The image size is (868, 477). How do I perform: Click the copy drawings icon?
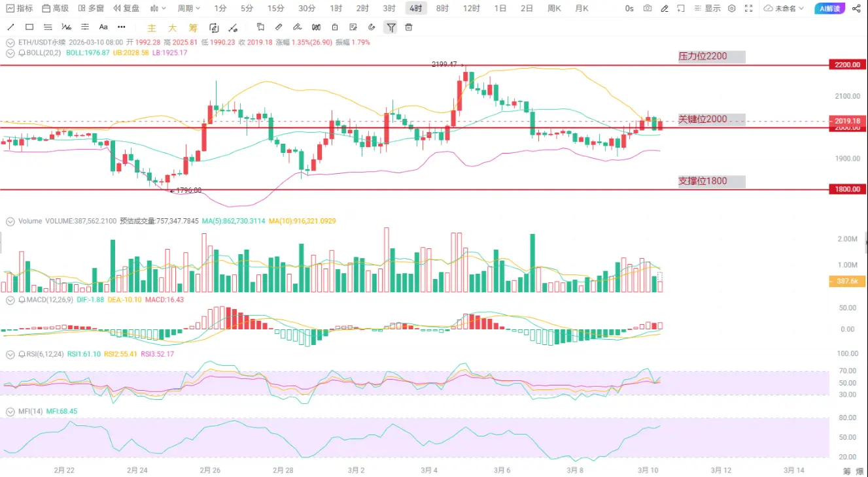point(260,27)
